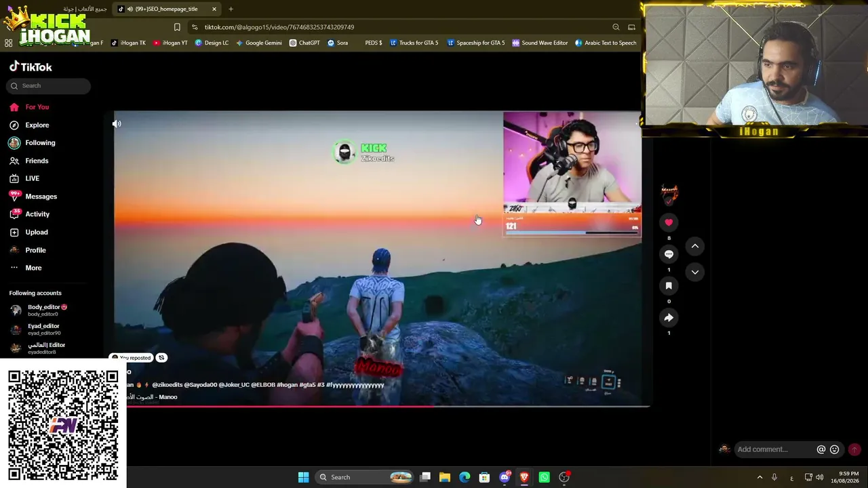Close the SEO_homepage_title browser tab
Screen dimensions: 868x488
pos(214,9)
